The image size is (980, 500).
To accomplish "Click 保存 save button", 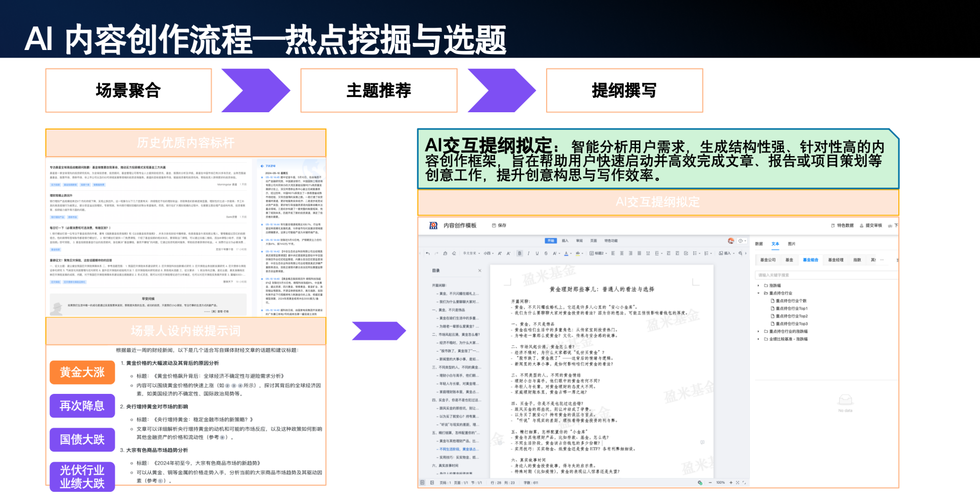I will coord(499,226).
